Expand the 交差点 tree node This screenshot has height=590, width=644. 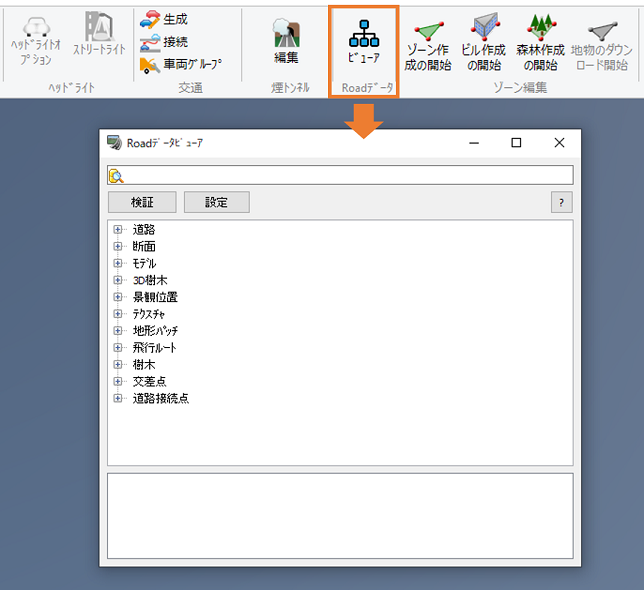[118, 381]
